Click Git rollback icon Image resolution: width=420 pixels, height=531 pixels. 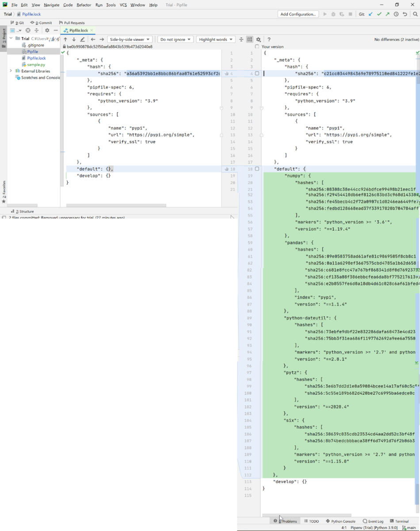coord(405,14)
